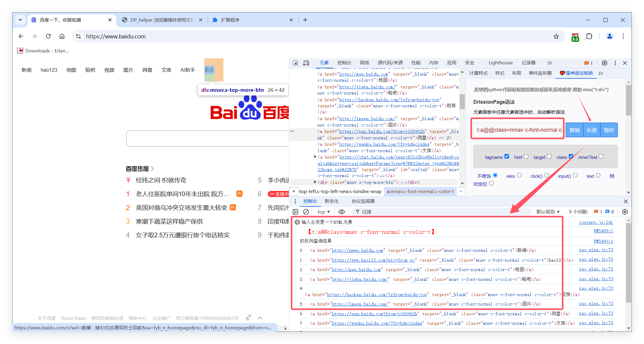Toggle the tagname checkbox
644x344 pixels.
tap(507, 156)
